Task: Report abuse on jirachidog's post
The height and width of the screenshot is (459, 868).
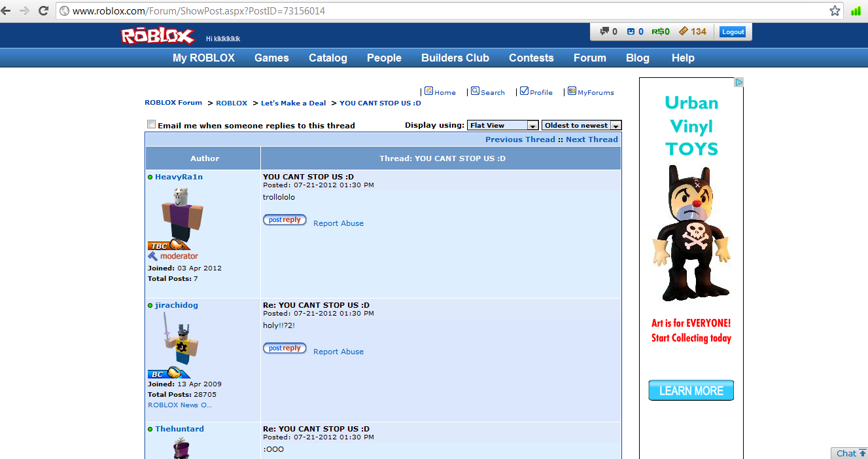Action: click(x=338, y=352)
